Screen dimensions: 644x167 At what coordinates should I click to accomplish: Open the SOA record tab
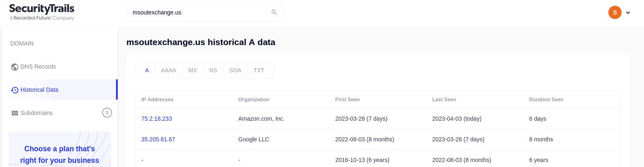235,70
